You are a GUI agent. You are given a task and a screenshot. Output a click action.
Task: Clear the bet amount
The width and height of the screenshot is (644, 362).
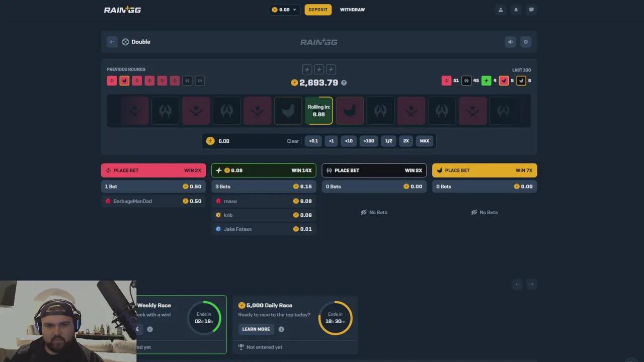coord(293,141)
